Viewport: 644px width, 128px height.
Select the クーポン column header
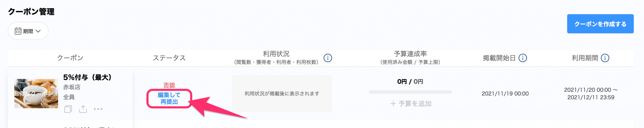70,58
